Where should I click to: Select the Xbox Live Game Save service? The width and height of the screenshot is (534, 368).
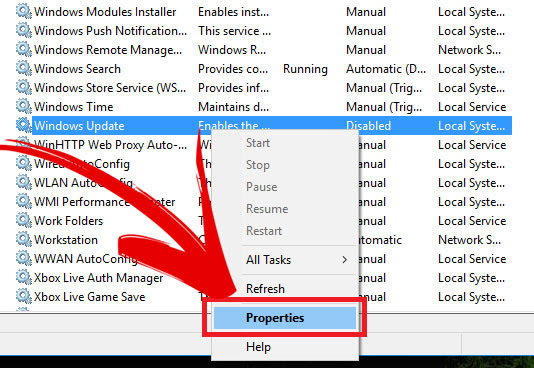(90, 297)
